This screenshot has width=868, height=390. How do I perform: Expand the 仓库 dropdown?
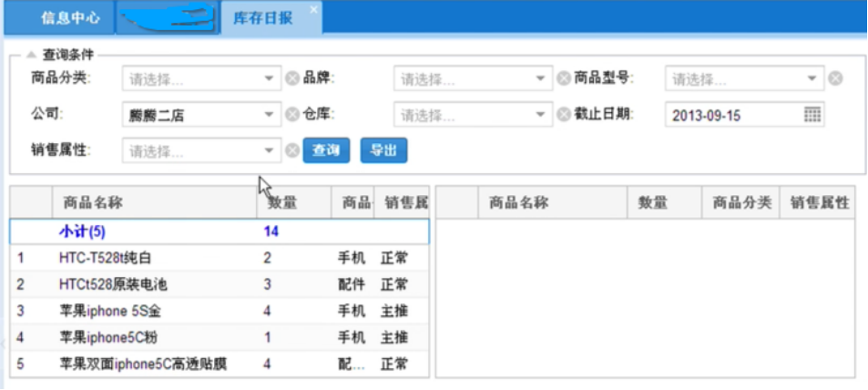tap(541, 115)
